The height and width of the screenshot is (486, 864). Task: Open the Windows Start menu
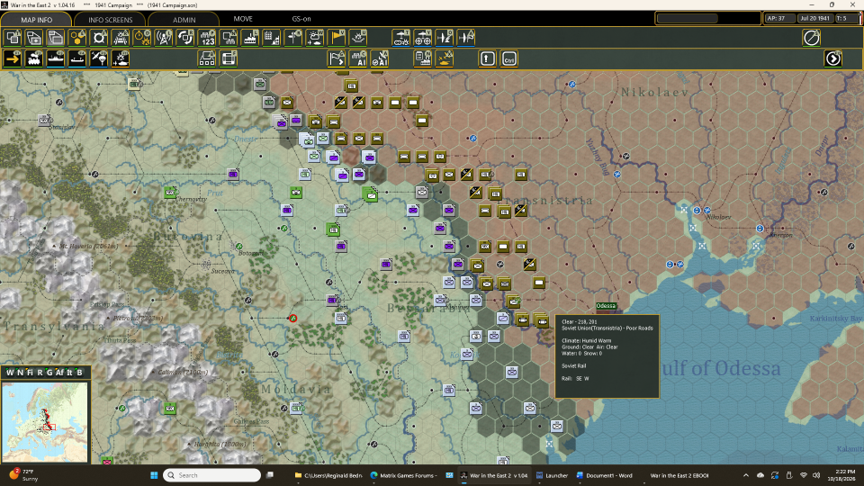point(154,475)
